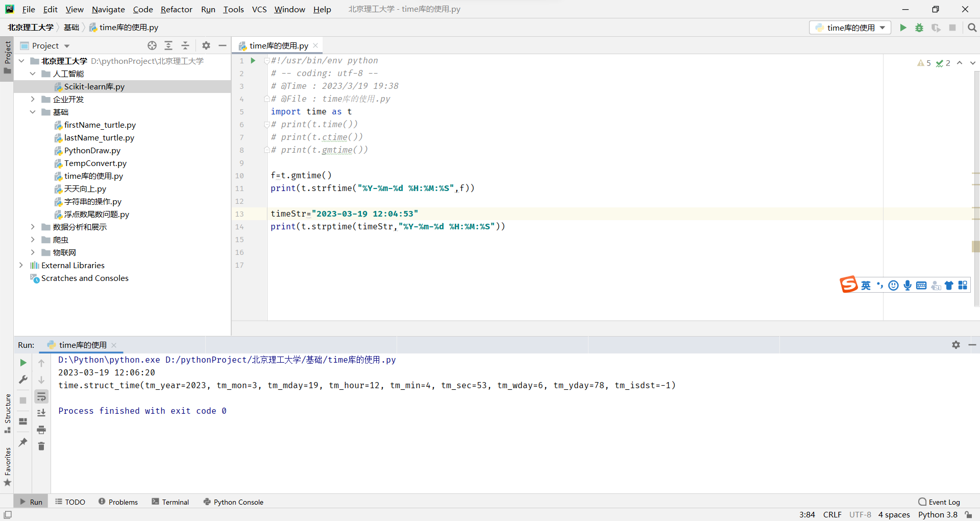Screen dimensions: 980x521
Task: Open the Python Console tab
Action: pos(233,502)
